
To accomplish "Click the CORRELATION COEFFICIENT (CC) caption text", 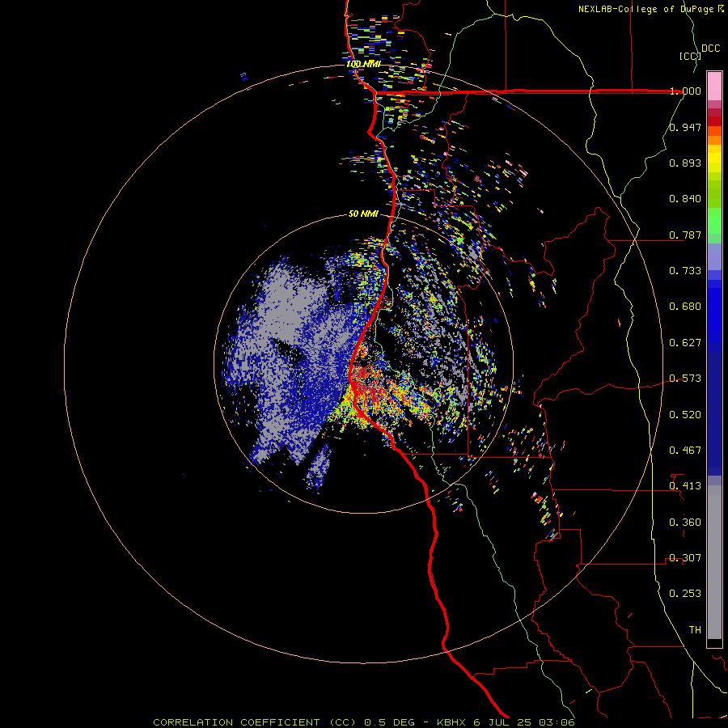I will 255,722.
